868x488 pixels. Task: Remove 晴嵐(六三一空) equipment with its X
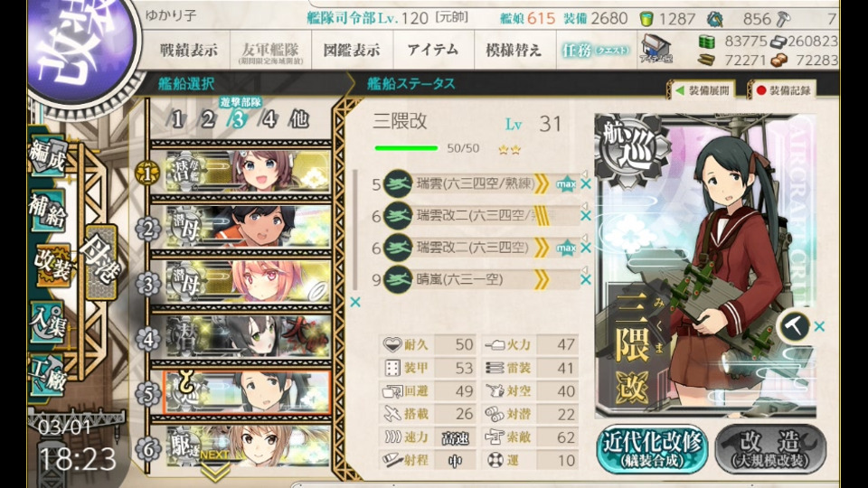[586, 280]
